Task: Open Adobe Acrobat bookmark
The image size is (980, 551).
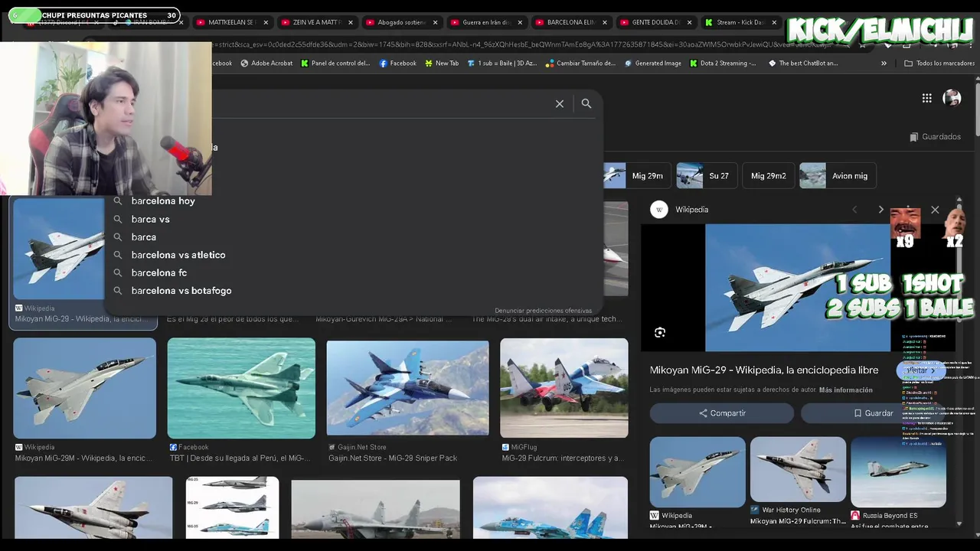Action: click(266, 64)
